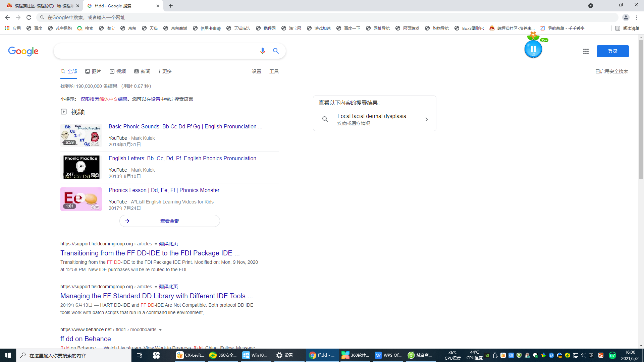Viewport: 644px width, 362px height.
Task: Expand dropdown arrow beside first fieldcommgroup URL
Action: [156, 244]
